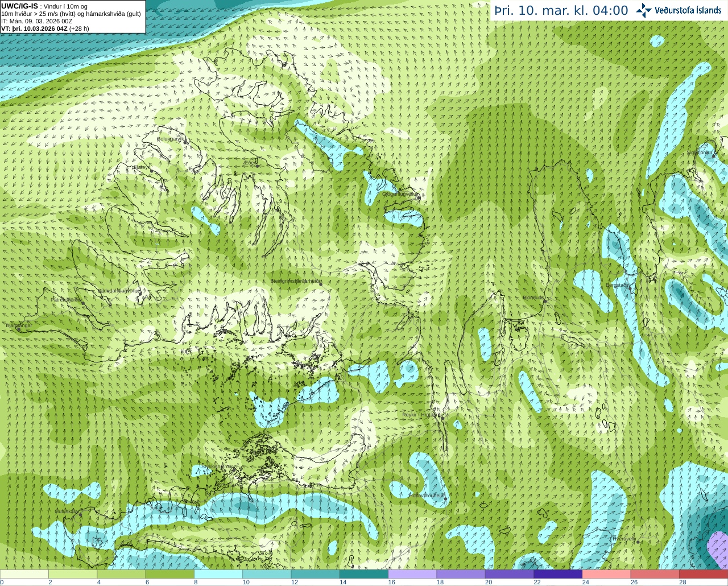728x586 pixels.
Task: Click the Bergstaðir station label
Action: (x=617, y=285)
